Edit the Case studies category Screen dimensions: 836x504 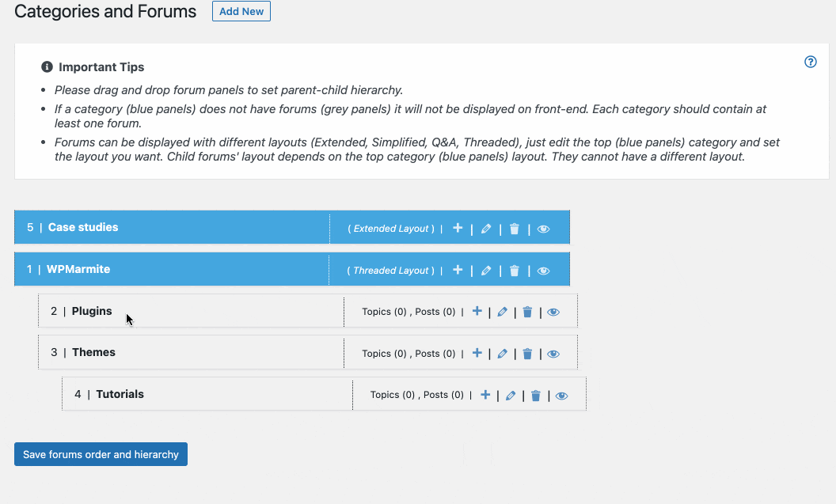[486, 229]
